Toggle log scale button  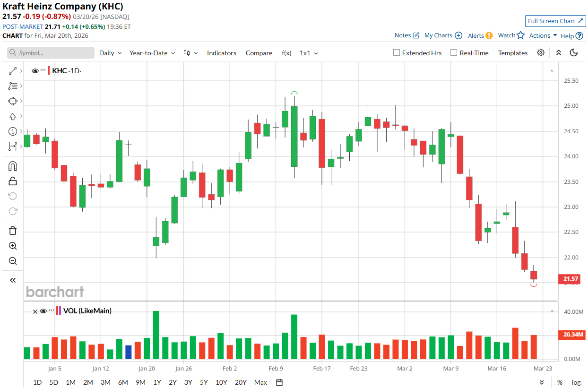tap(576, 382)
